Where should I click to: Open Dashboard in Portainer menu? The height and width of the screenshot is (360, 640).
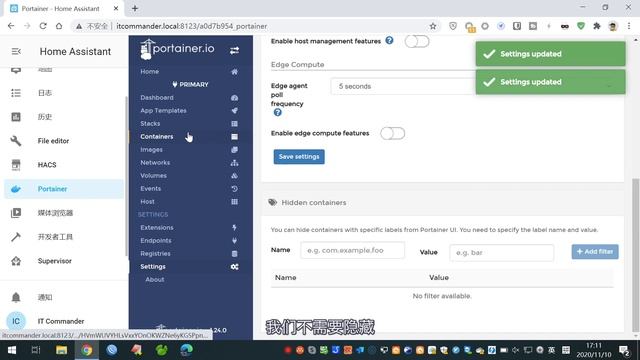point(157,98)
